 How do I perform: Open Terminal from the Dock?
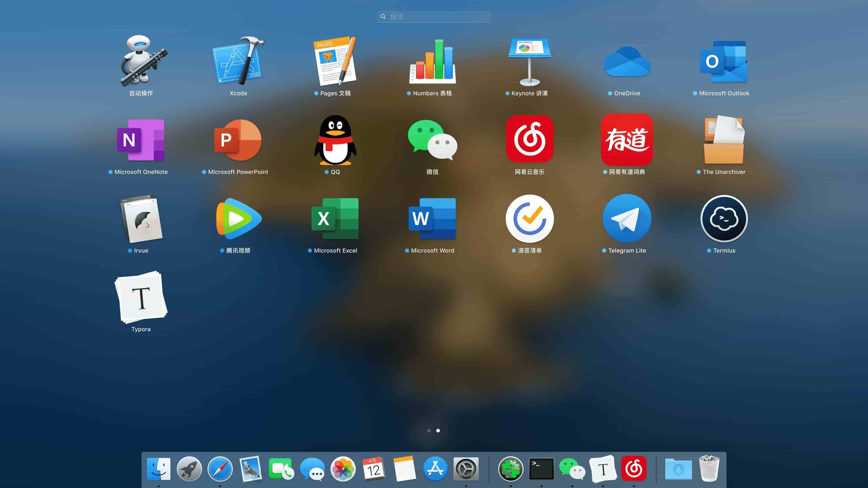[x=542, y=469]
